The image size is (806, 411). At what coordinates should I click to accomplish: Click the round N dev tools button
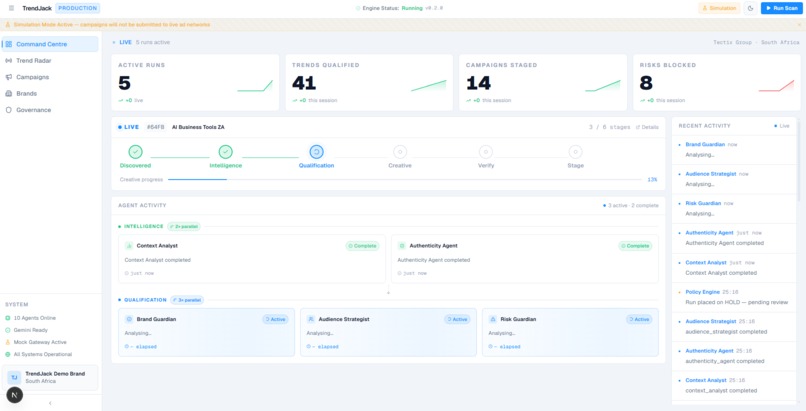point(14,395)
